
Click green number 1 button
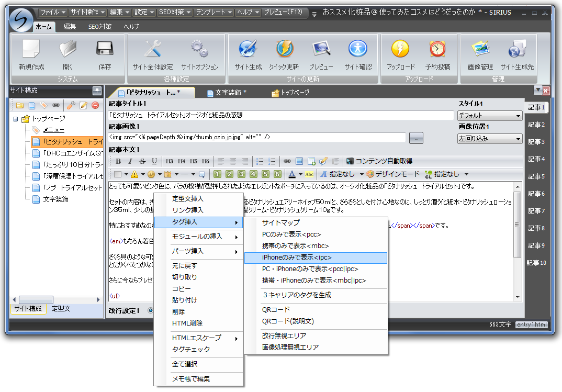click(217, 174)
